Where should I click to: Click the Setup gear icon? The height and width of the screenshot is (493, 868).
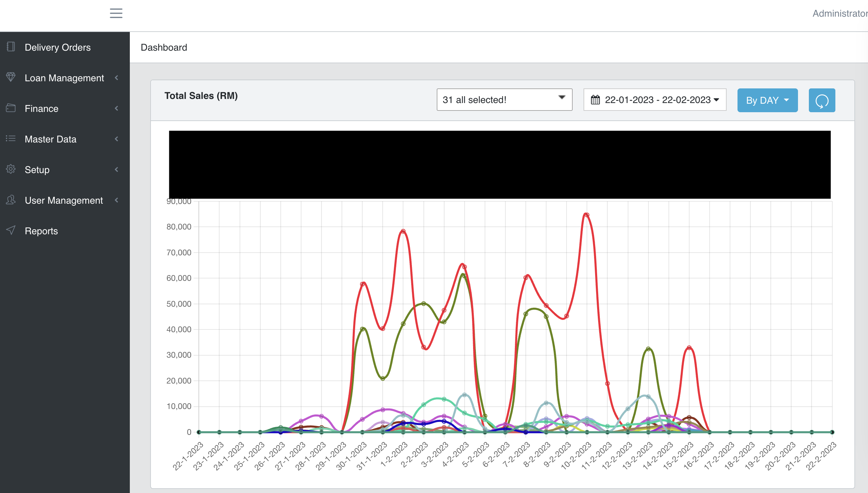11,169
